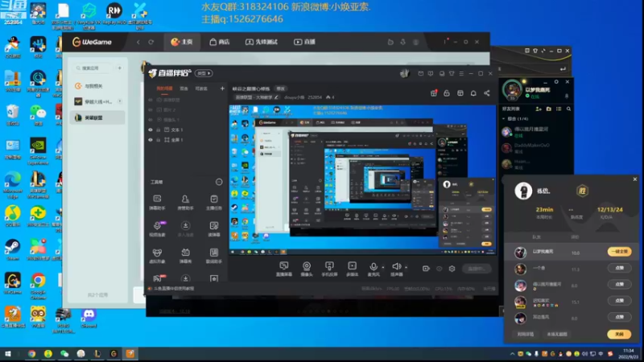The image size is (644, 362).
Task: Open the 竖屏 mode dropdown beside 直播伴侣 logo
Action: click(x=204, y=73)
